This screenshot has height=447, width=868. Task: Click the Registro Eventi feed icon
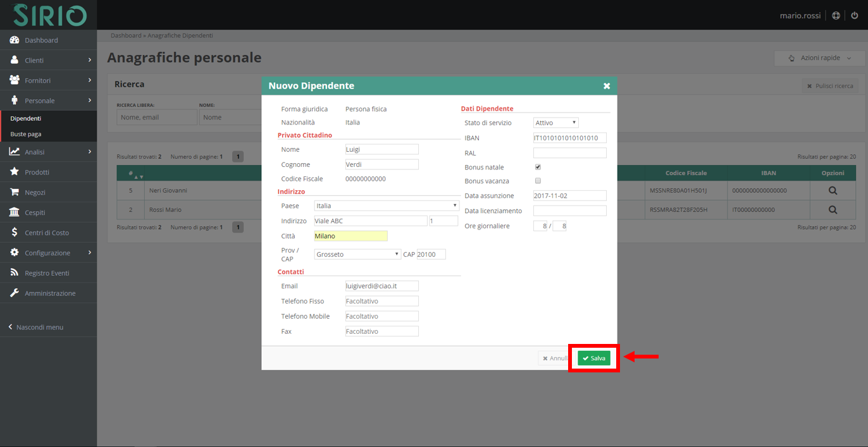[14, 273]
